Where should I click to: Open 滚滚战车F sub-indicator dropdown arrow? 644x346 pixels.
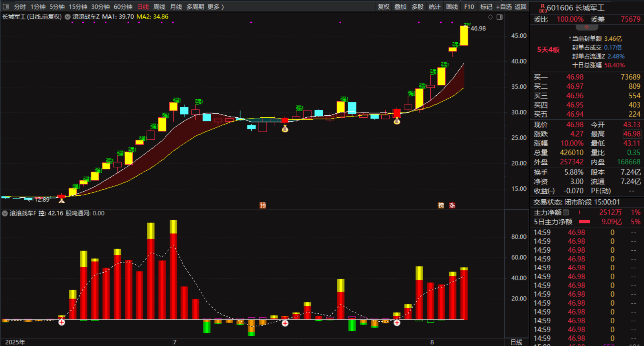(5, 213)
